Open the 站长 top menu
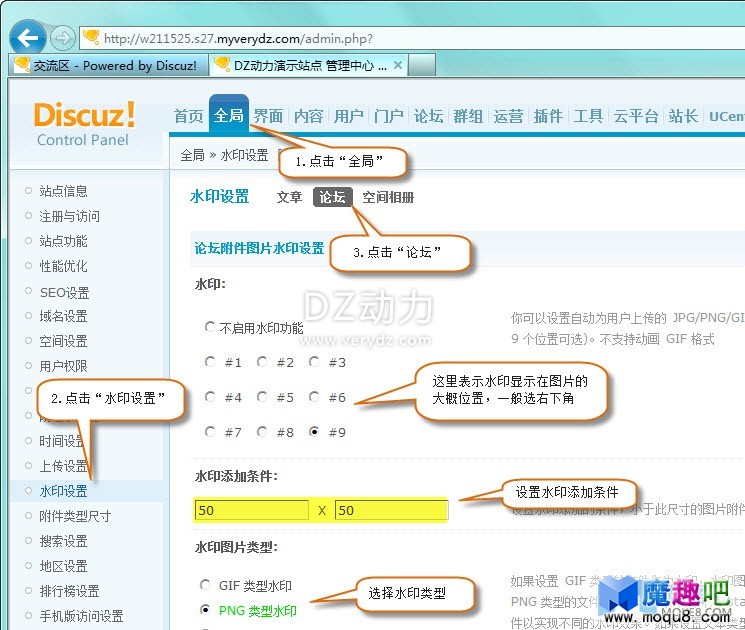 coord(683,115)
